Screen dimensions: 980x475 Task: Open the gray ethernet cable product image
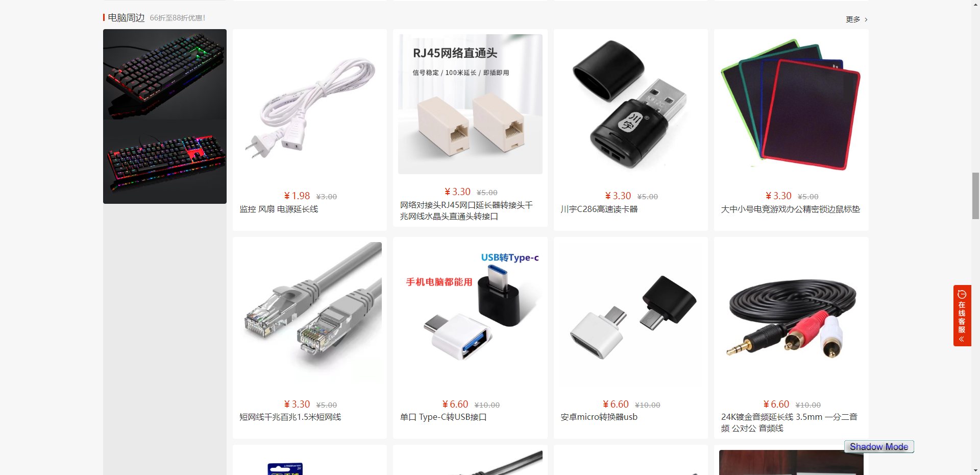pyautogui.click(x=310, y=314)
